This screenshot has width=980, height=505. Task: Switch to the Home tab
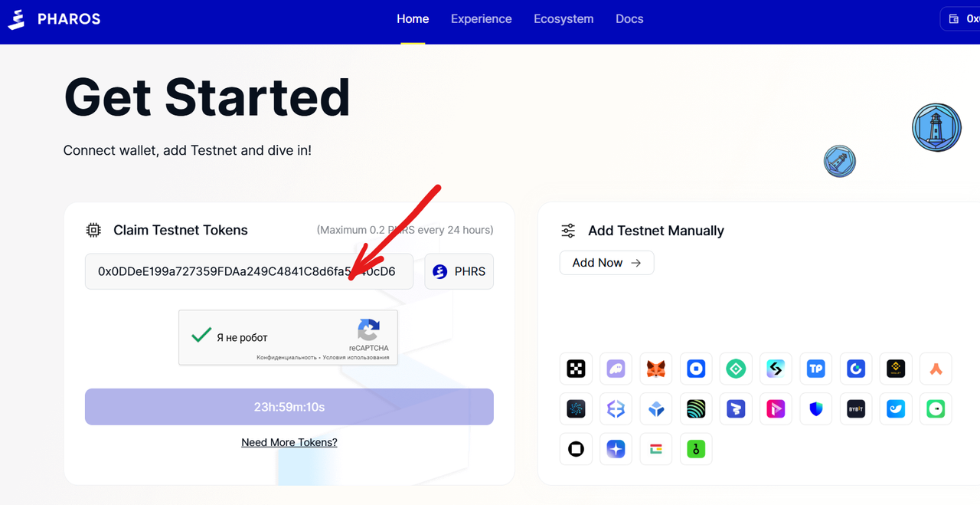[x=413, y=19]
